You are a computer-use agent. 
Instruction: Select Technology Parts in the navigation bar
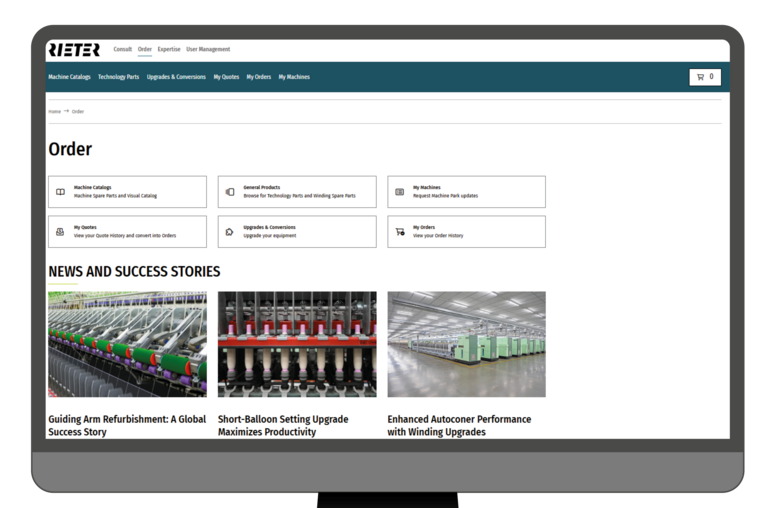coord(118,77)
